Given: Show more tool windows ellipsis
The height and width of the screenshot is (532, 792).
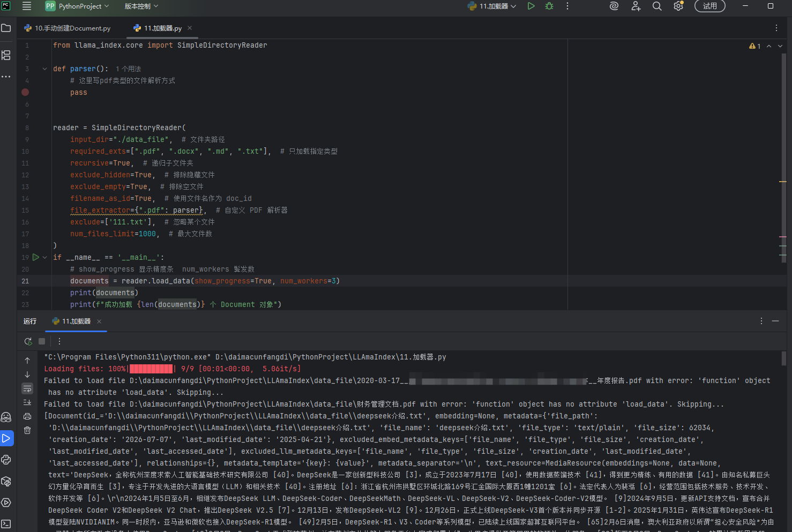Looking at the screenshot, I should coord(6,77).
